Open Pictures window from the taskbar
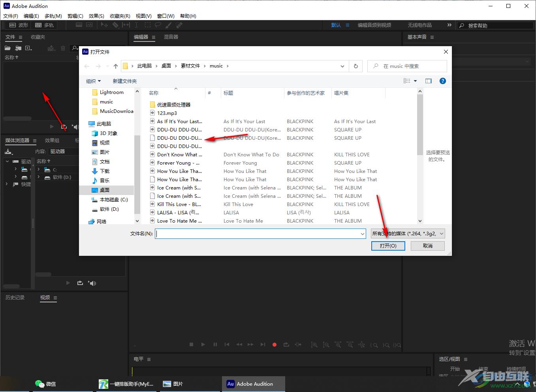 click(x=173, y=384)
